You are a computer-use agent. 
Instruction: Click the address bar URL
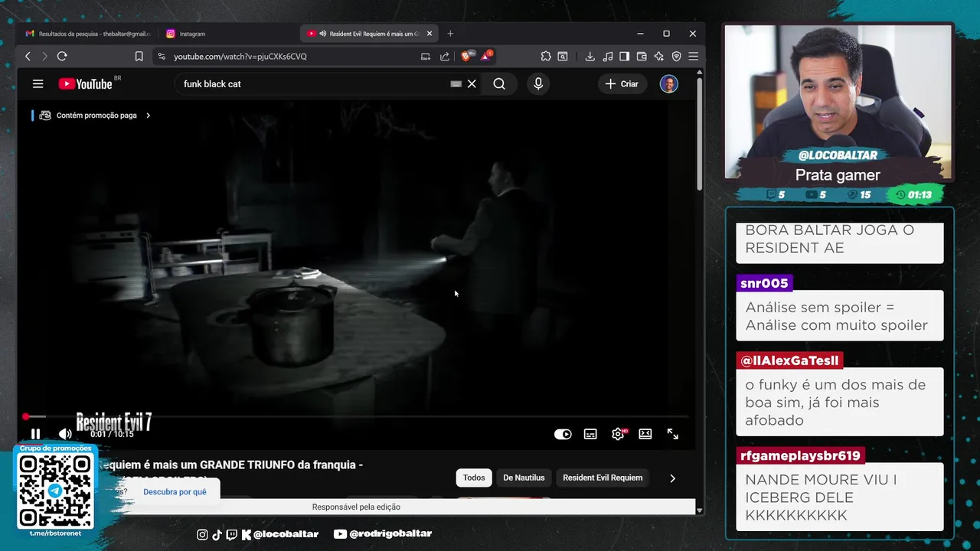(x=240, y=56)
